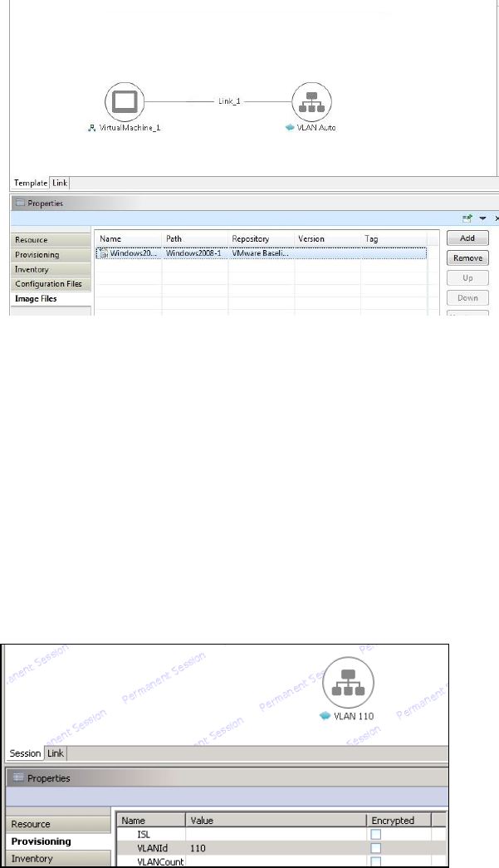Click the Properties panel icon above Image Files
This screenshot has height=868, width=499.
click(x=21, y=203)
